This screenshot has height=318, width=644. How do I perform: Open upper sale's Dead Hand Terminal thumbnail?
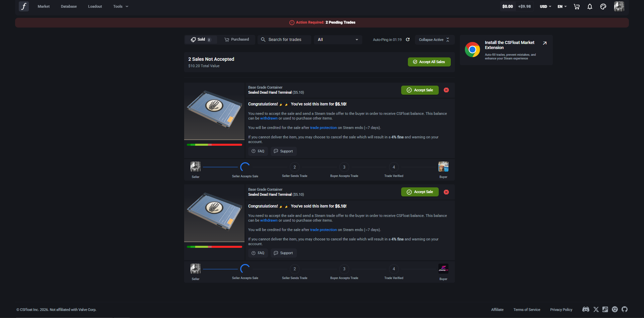[x=214, y=111]
